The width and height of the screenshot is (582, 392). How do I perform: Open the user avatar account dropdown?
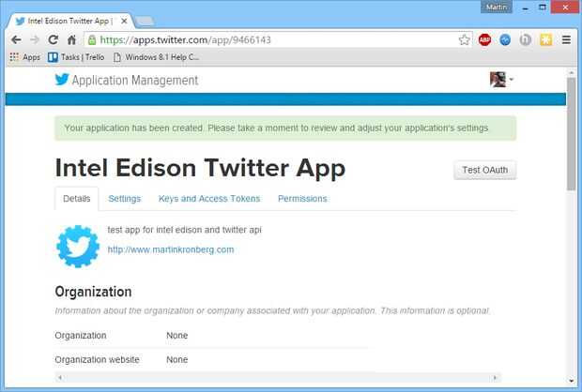pos(501,80)
